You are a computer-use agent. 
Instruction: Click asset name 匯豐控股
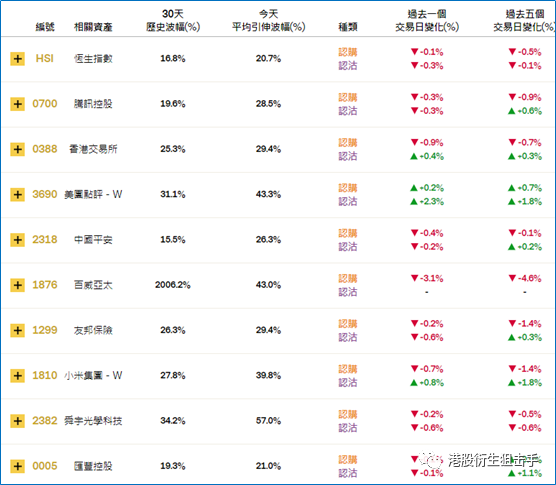point(93,466)
